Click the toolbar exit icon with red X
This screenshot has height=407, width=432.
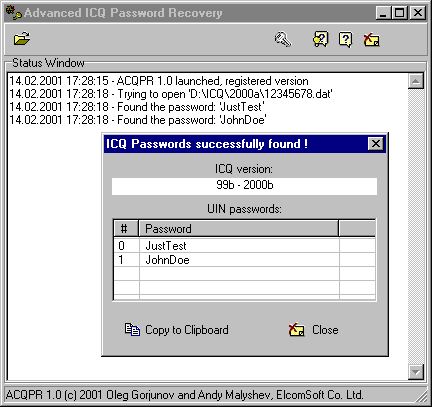coord(371,40)
